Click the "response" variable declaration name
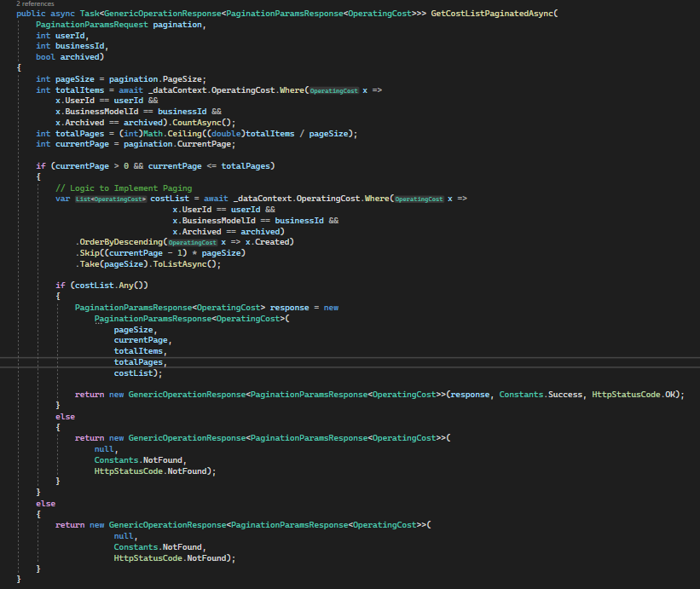This screenshot has width=700, height=589. click(289, 308)
